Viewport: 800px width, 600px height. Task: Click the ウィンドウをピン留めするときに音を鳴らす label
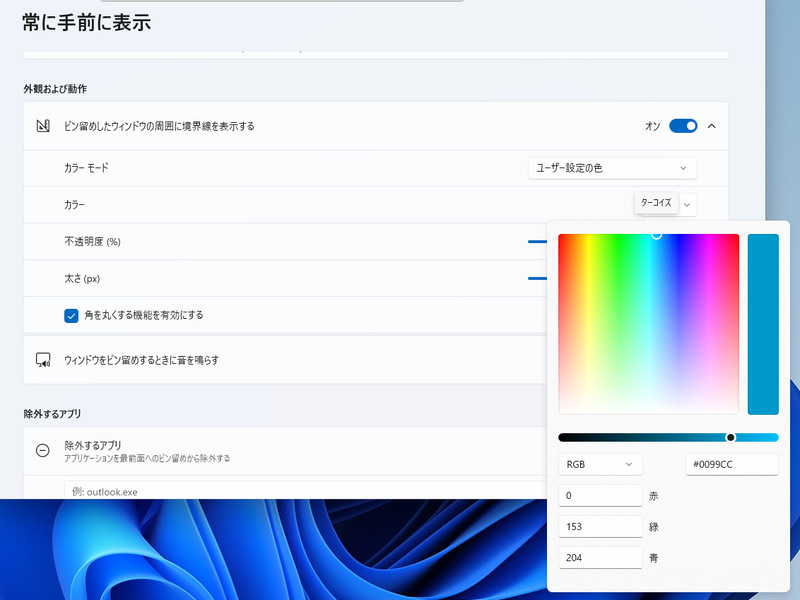pyautogui.click(x=141, y=360)
